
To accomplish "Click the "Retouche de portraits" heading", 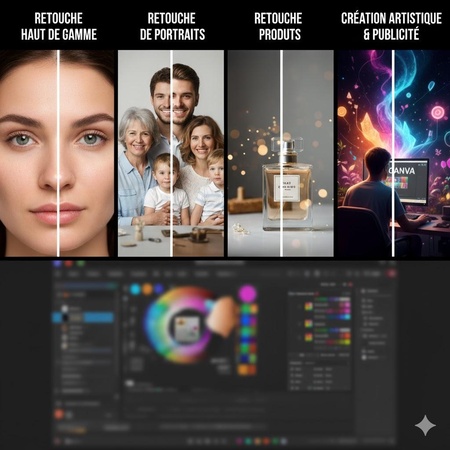I will tap(172, 27).
